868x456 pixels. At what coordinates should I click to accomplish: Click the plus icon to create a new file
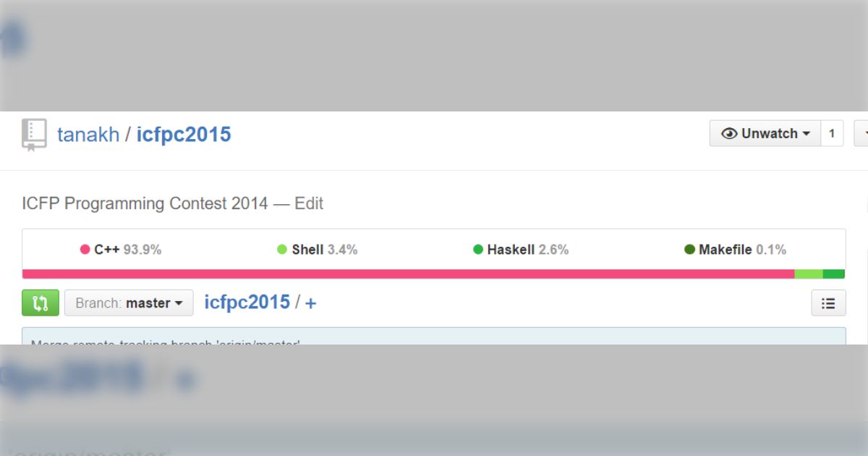pos(310,303)
